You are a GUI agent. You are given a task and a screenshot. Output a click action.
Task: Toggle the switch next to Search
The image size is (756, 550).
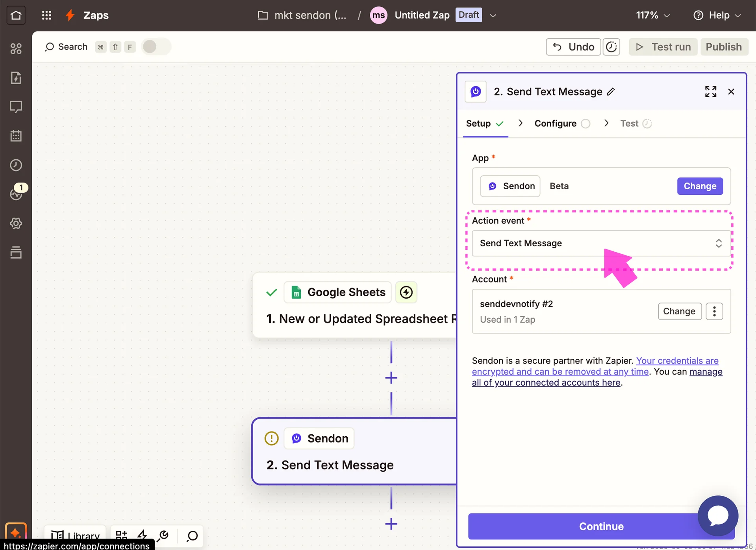coord(156,47)
